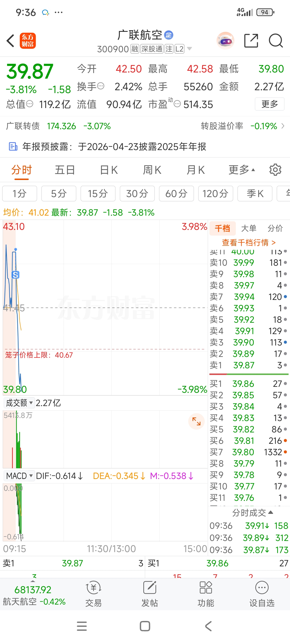The image size is (290, 644).
Task: Tap the info icon next to 市盈
Action: click(177, 104)
